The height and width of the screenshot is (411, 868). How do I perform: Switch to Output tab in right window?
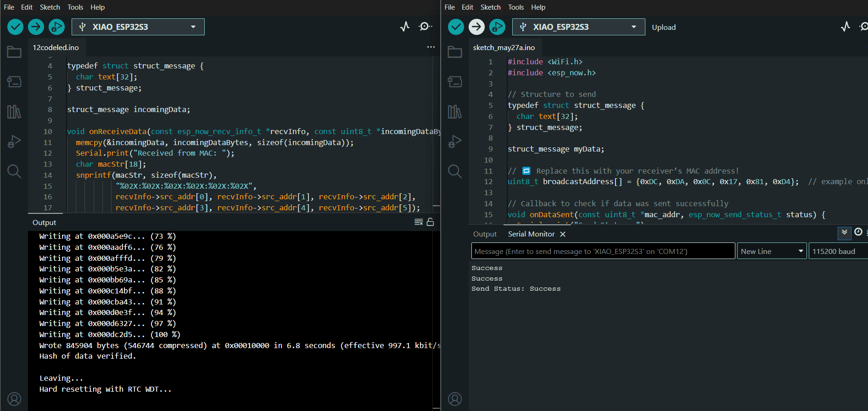pos(485,234)
